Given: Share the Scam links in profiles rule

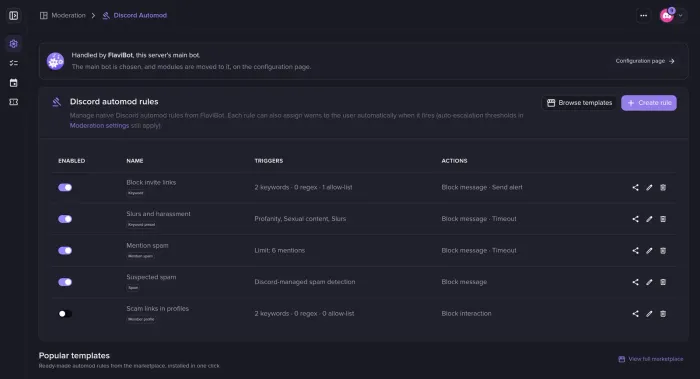Looking at the screenshot, I should tap(635, 314).
